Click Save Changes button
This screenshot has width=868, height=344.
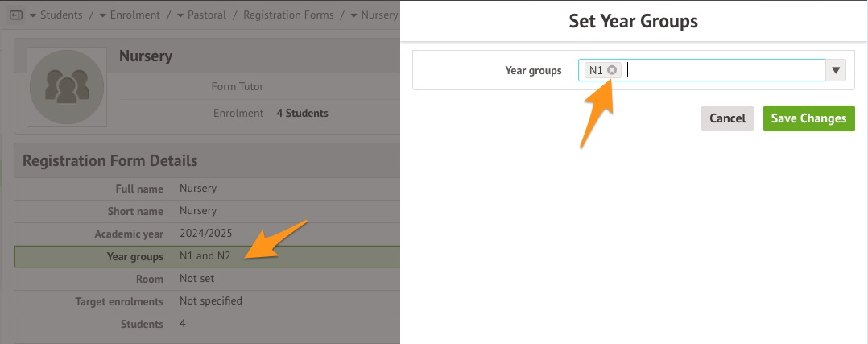click(808, 118)
